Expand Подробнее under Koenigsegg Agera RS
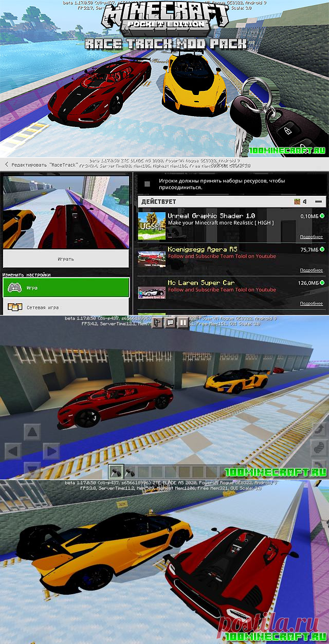The width and height of the screenshot is (329, 644). click(311, 270)
